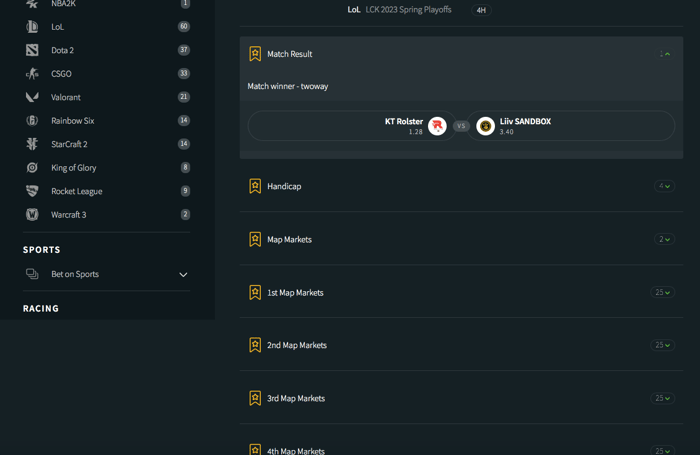Collapse the Match Result section
700x455 pixels.
(x=665, y=54)
